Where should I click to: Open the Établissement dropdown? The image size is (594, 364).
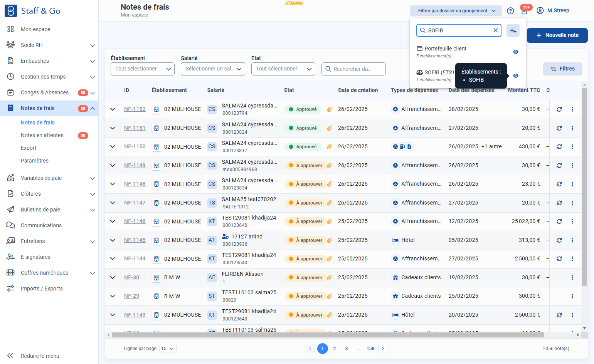pos(143,69)
